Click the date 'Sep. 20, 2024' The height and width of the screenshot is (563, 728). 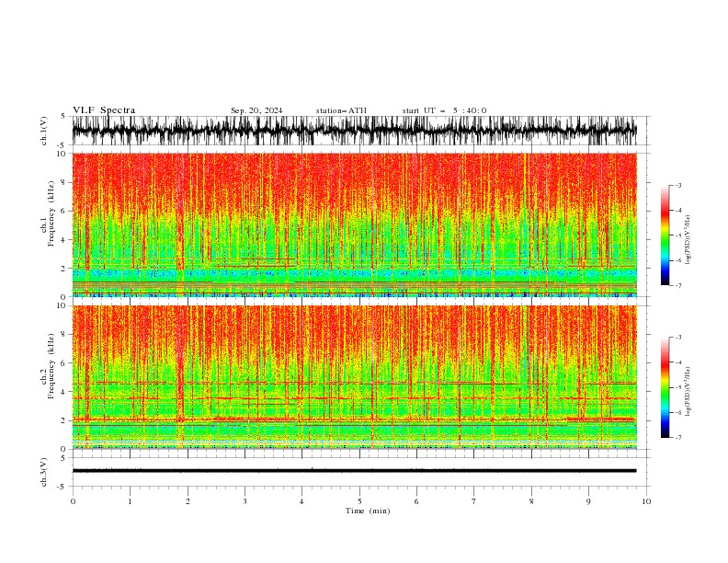coord(256,110)
